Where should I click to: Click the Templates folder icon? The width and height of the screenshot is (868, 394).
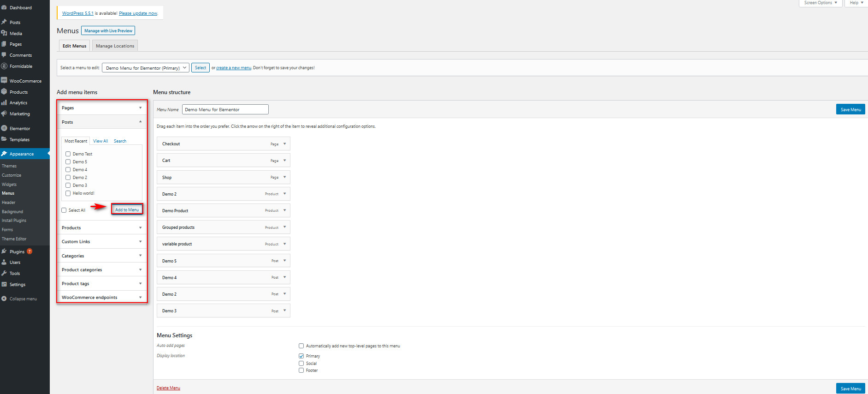click(x=4, y=139)
